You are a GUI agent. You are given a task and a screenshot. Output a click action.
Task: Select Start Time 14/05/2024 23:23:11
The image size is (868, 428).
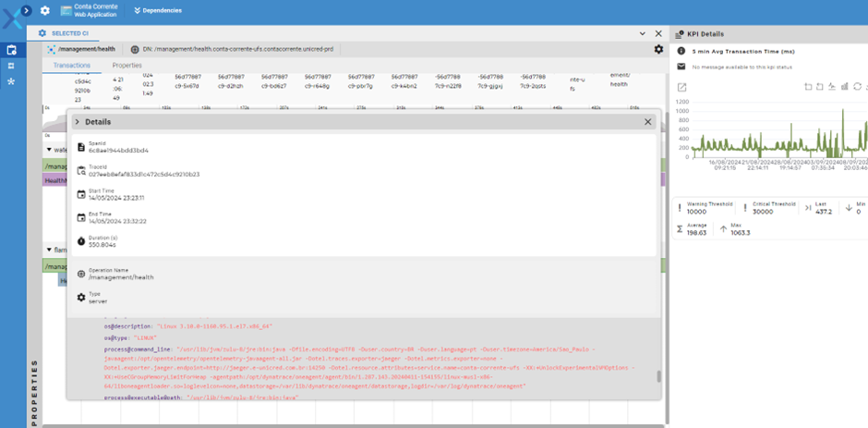point(116,198)
